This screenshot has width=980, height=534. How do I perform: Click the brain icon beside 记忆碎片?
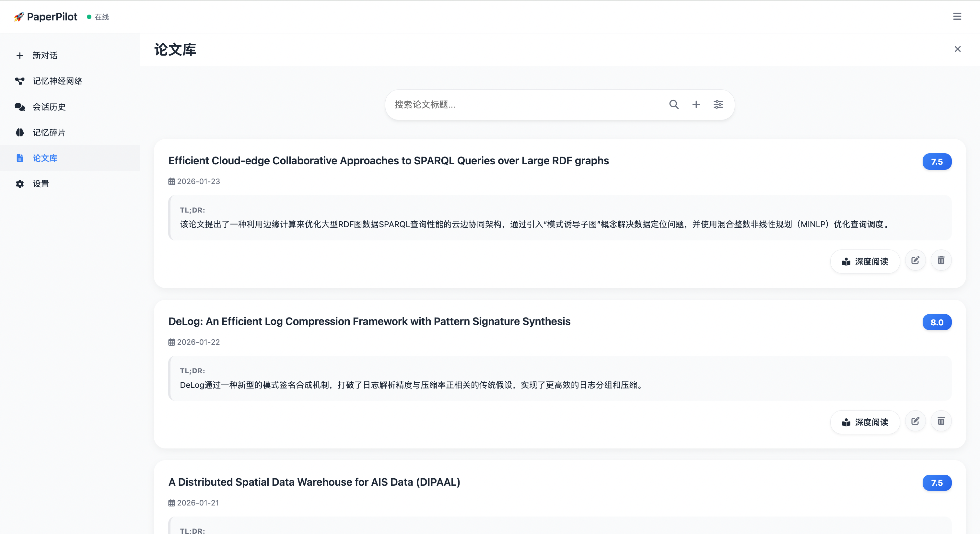coord(20,132)
